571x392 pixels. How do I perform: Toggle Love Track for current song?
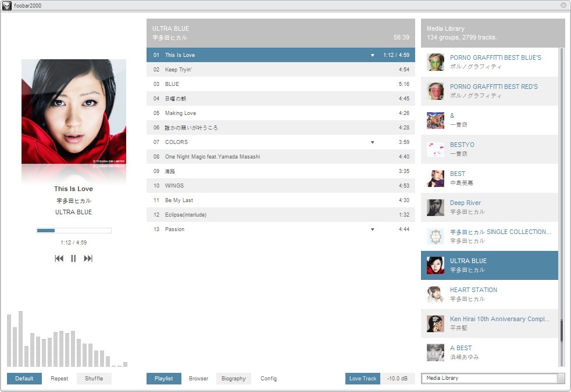(x=363, y=379)
